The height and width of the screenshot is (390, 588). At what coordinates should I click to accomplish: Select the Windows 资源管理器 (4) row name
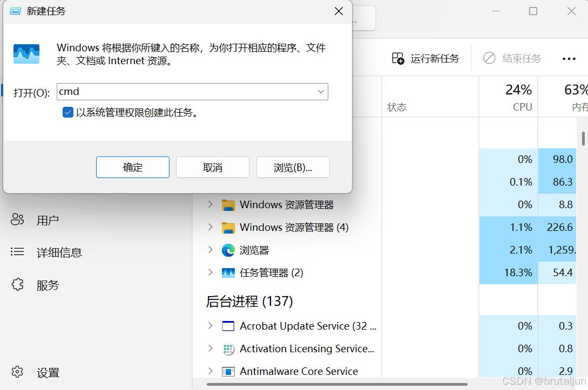click(294, 228)
